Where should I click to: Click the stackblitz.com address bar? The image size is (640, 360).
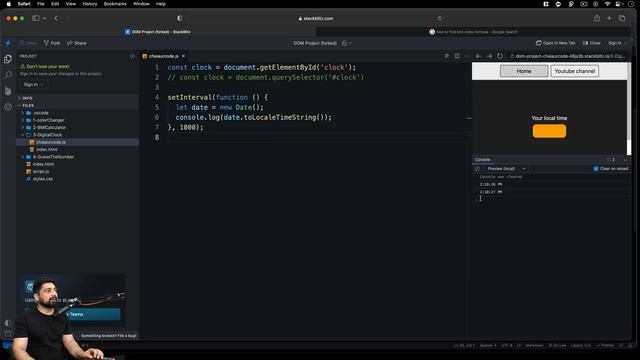(316, 18)
